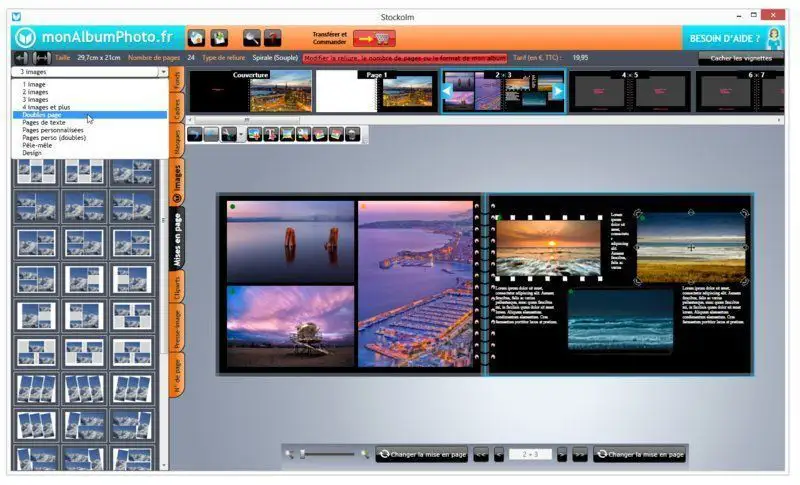Screen dimensions: 800x485
Task: Switch to the 'Masques' vertical tab
Action: (177, 140)
